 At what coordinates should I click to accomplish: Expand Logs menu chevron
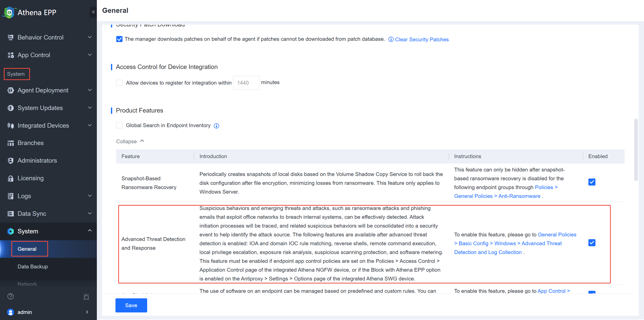coord(90,196)
